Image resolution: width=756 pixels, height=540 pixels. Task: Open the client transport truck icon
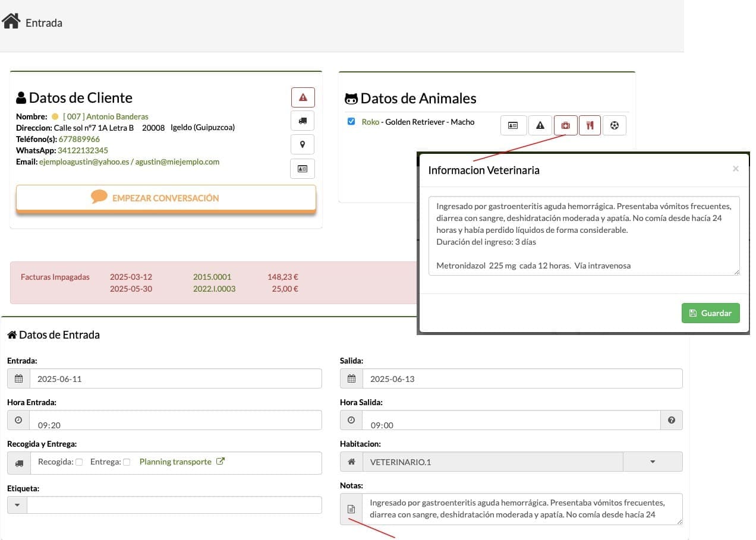(x=303, y=121)
